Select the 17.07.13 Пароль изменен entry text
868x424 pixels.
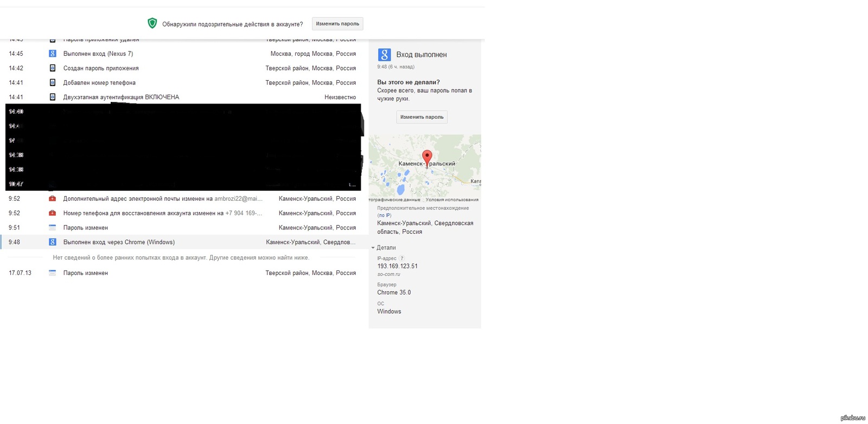(86, 273)
